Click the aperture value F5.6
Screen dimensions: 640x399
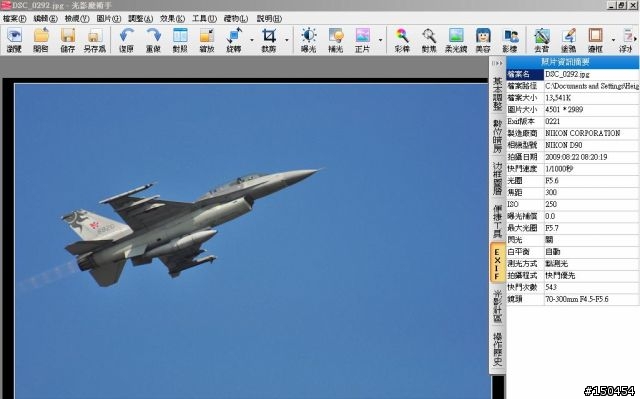[552, 181]
